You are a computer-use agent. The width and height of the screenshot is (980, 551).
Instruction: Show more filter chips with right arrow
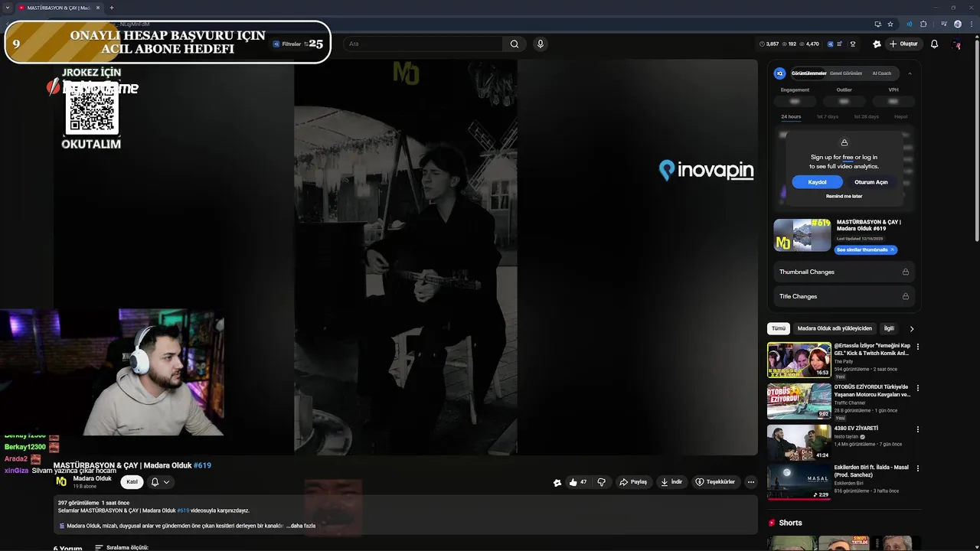pos(911,329)
